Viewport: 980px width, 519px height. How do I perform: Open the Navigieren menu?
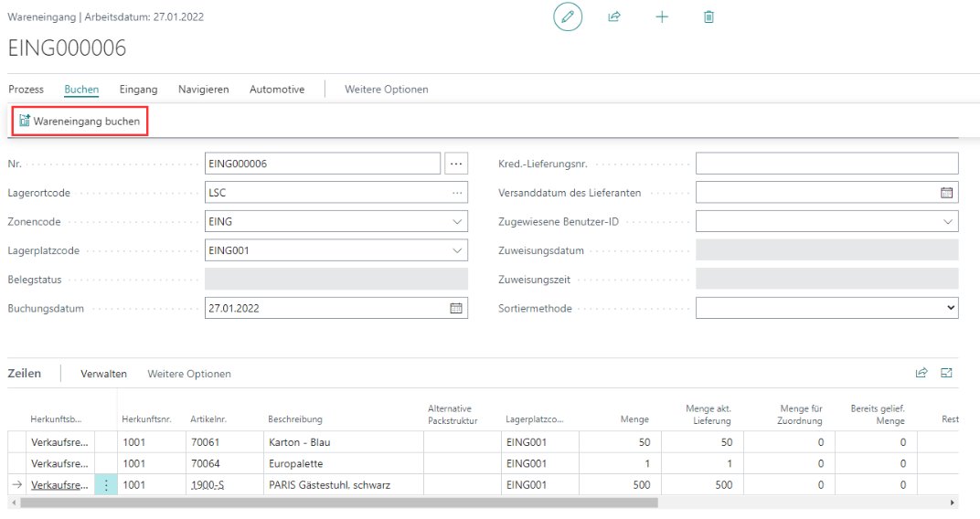tap(203, 90)
